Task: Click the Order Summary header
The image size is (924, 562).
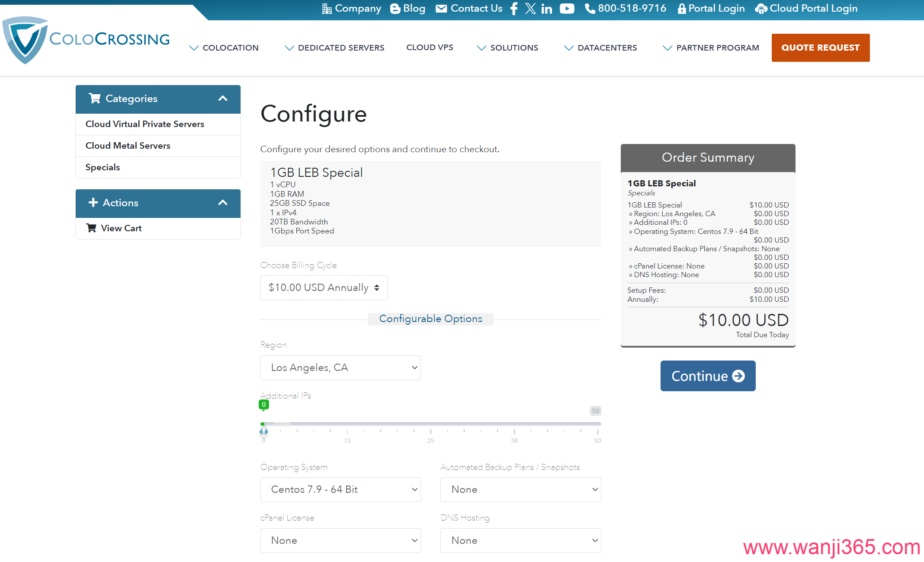Action: pyautogui.click(x=708, y=158)
